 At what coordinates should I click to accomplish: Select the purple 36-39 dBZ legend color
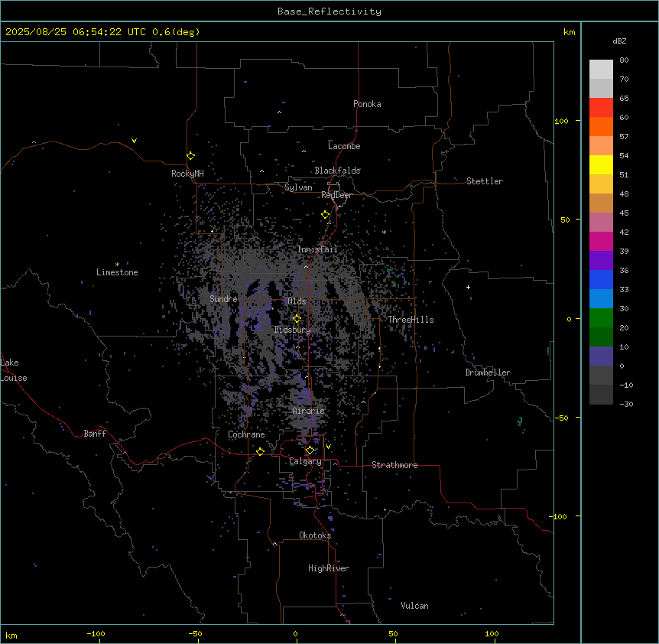pyautogui.click(x=601, y=260)
